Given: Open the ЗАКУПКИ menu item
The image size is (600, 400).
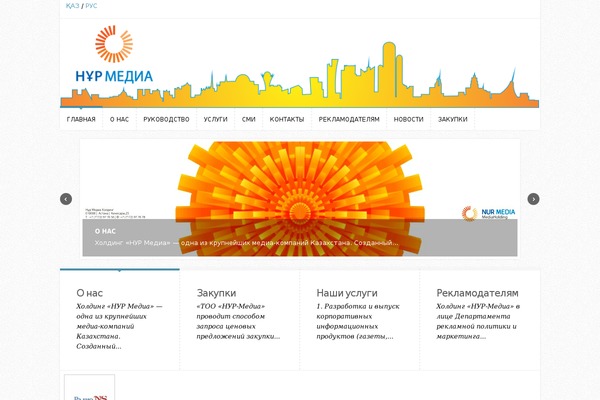Looking at the screenshot, I should (453, 119).
